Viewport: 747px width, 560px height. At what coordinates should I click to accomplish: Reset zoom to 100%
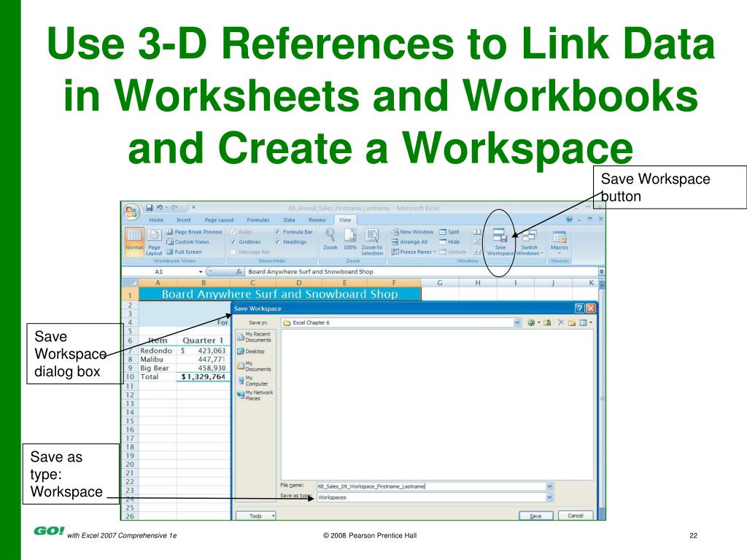point(350,239)
